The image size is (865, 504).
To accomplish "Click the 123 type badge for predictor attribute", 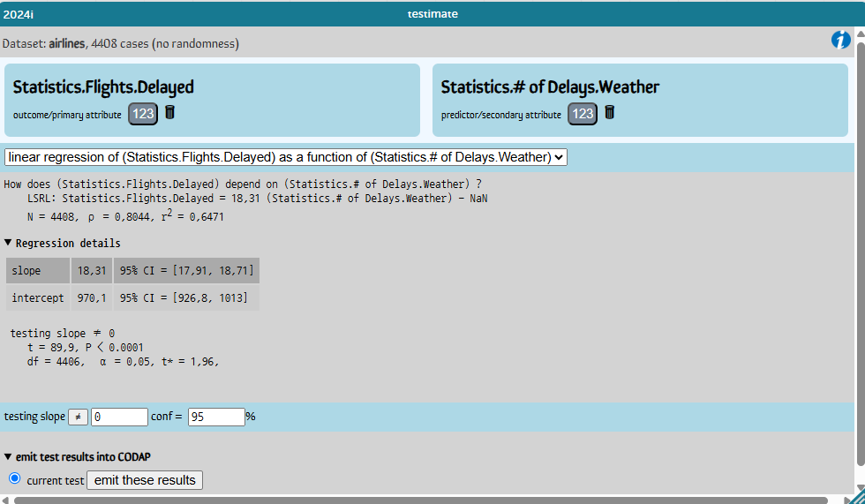I will pyautogui.click(x=582, y=114).
